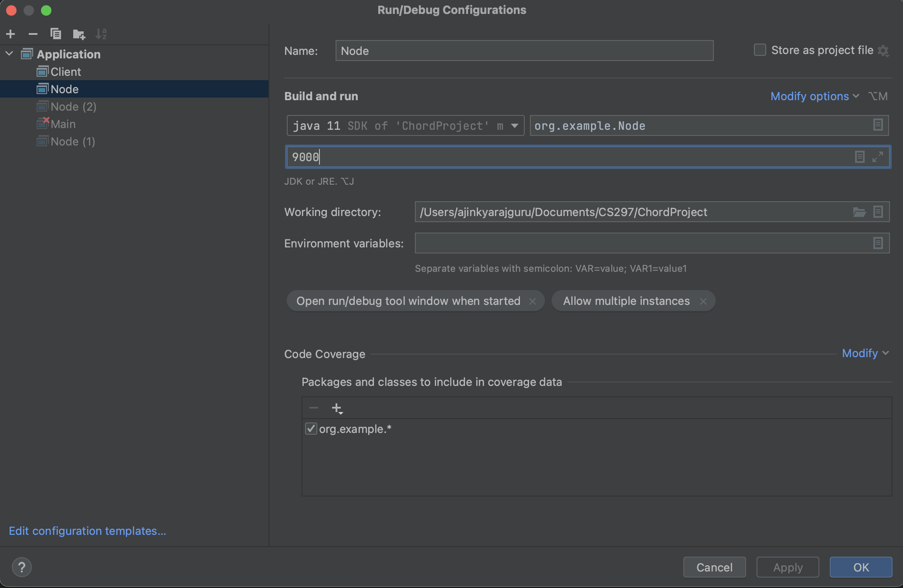Select the Node (2) configuration
This screenshot has height=588, width=903.
pos(73,107)
